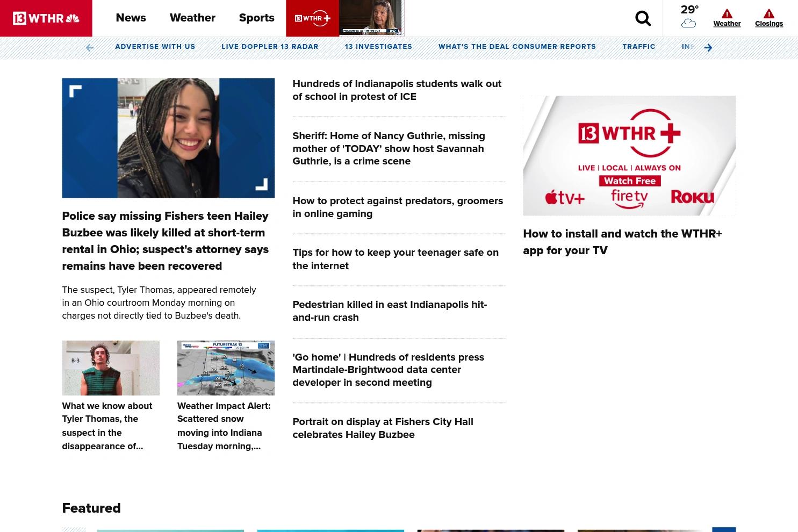Open the Weather alert triangle icon
Viewport: 798px width, 532px height.
(x=727, y=13)
